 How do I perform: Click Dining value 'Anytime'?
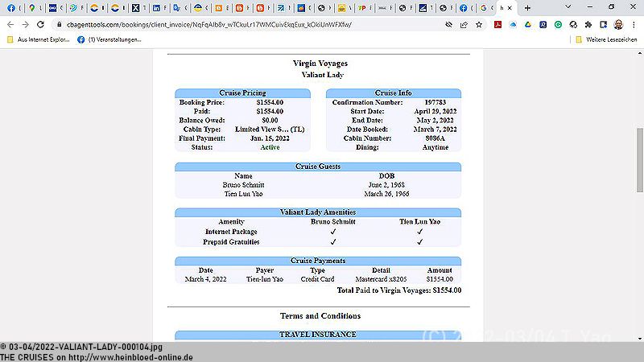[x=436, y=147]
